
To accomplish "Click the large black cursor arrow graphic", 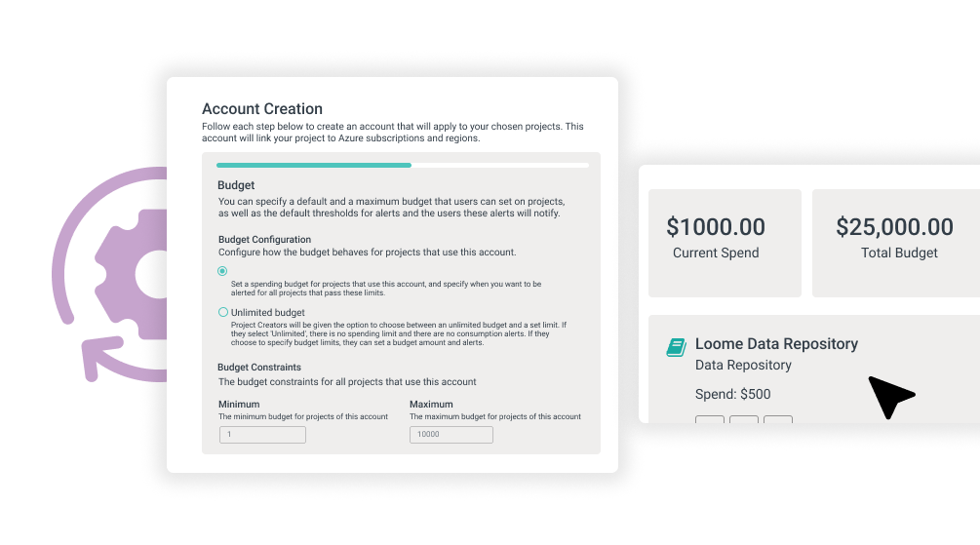I will (891, 396).
